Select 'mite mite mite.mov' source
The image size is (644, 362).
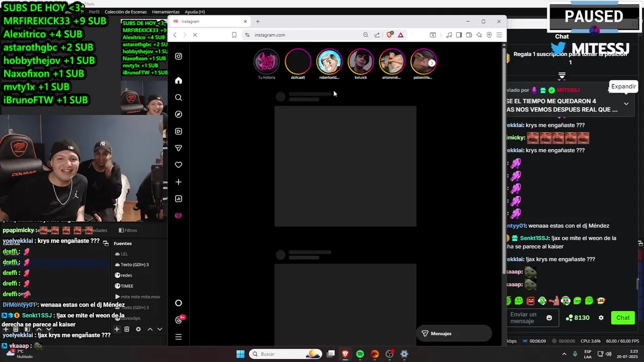tap(140, 297)
